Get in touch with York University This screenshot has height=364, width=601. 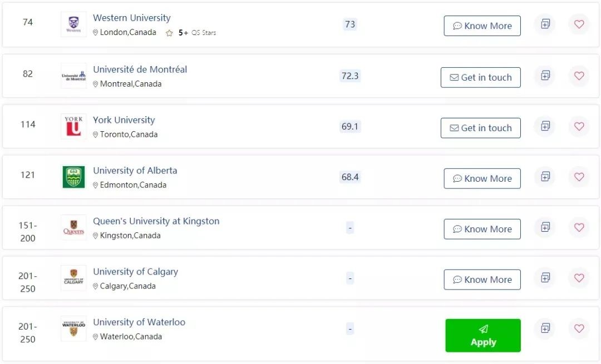pos(481,128)
